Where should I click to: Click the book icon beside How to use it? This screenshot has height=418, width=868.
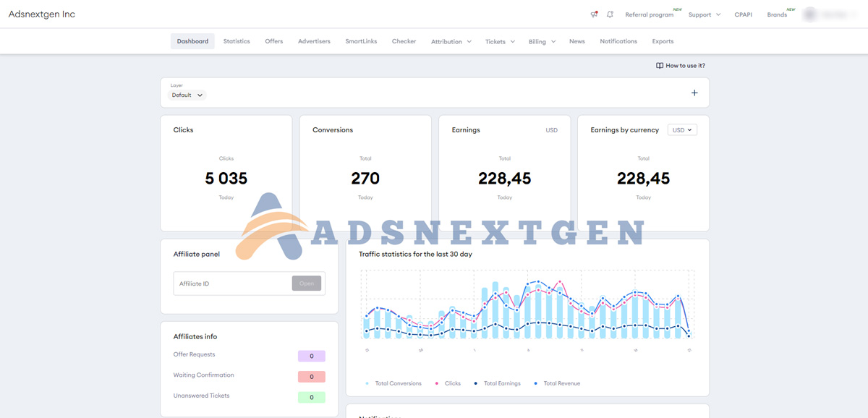659,66
